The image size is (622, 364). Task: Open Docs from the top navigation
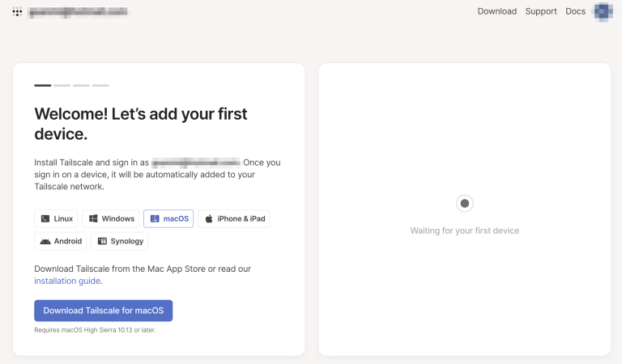click(575, 11)
